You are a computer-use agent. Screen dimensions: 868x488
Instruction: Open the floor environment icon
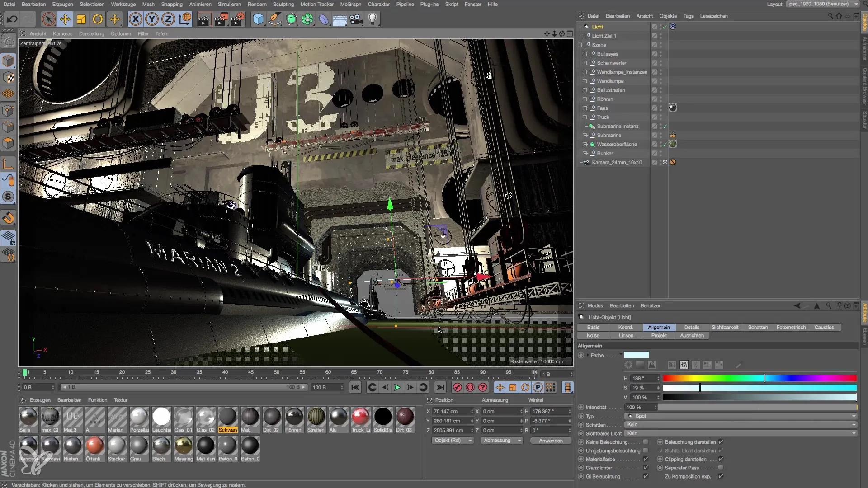(x=340, y=19)
